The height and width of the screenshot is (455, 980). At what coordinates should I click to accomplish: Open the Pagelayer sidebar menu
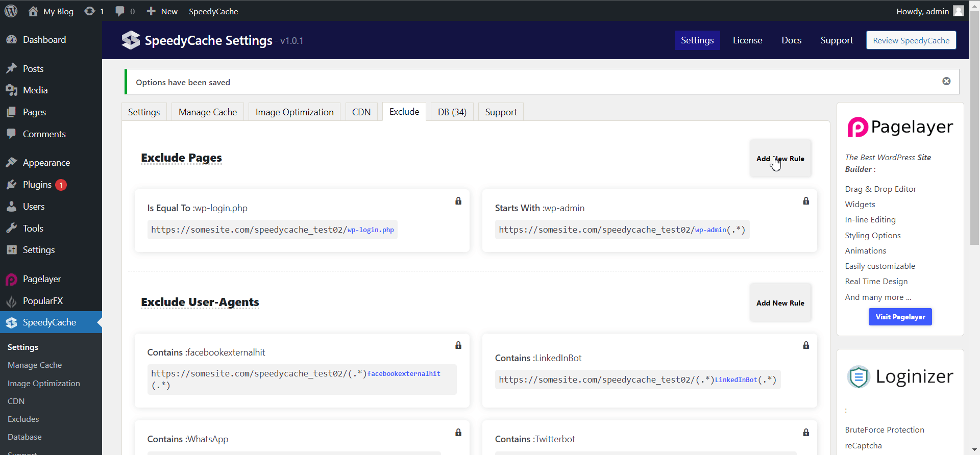click(x=51, y=279)
